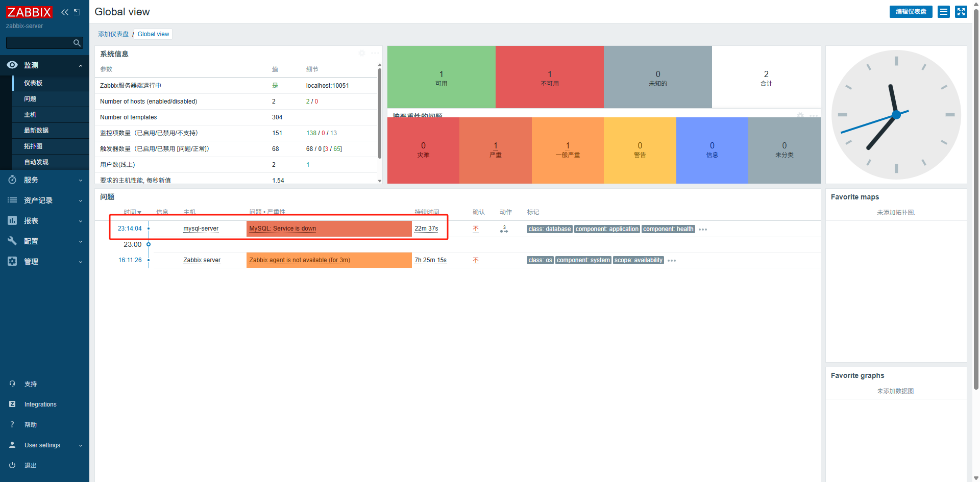
Task: Click the Zabbix logo
Action: click(x=29, y=12)
